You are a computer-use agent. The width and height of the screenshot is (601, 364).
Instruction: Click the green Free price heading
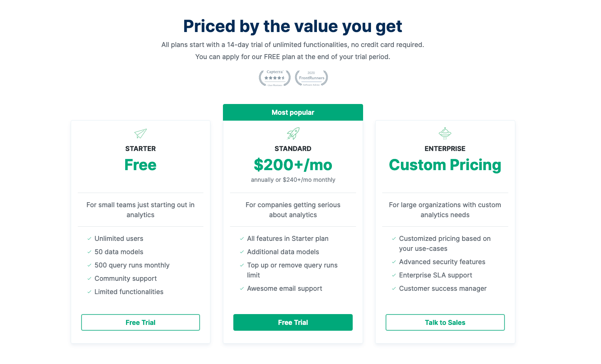pyautogui.click(x=141, y=165)
